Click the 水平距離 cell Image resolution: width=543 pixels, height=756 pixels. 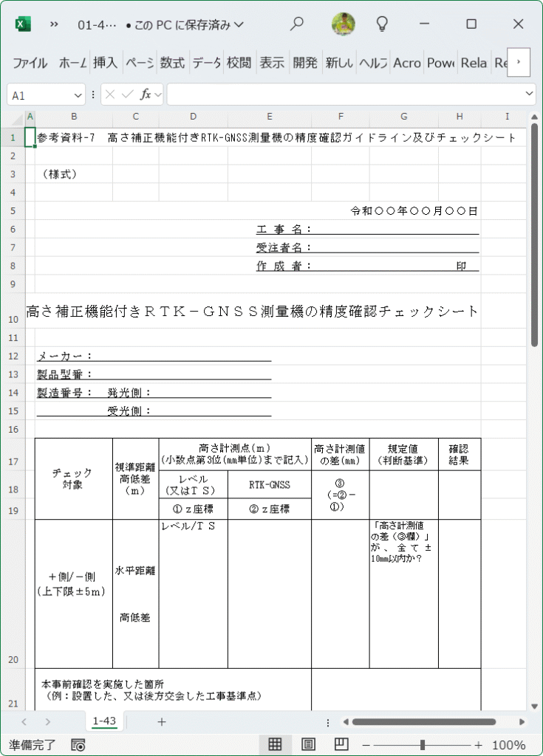tap(135, 571)
